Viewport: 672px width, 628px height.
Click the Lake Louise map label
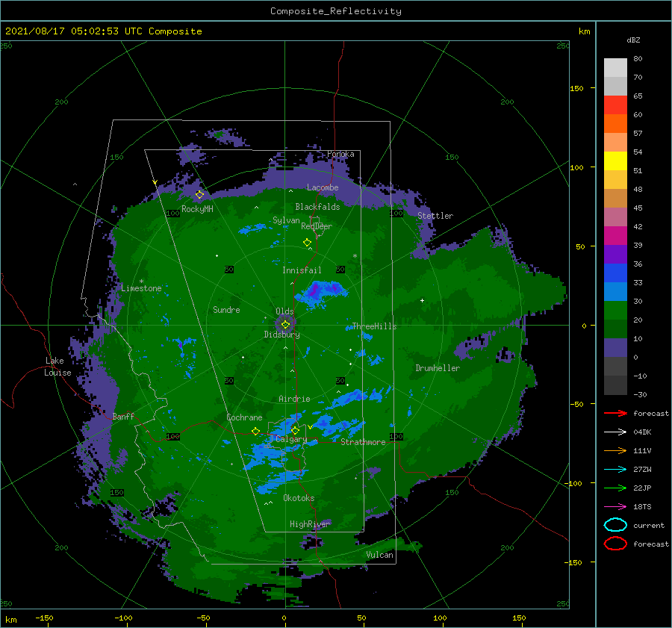tap(57, 367)
